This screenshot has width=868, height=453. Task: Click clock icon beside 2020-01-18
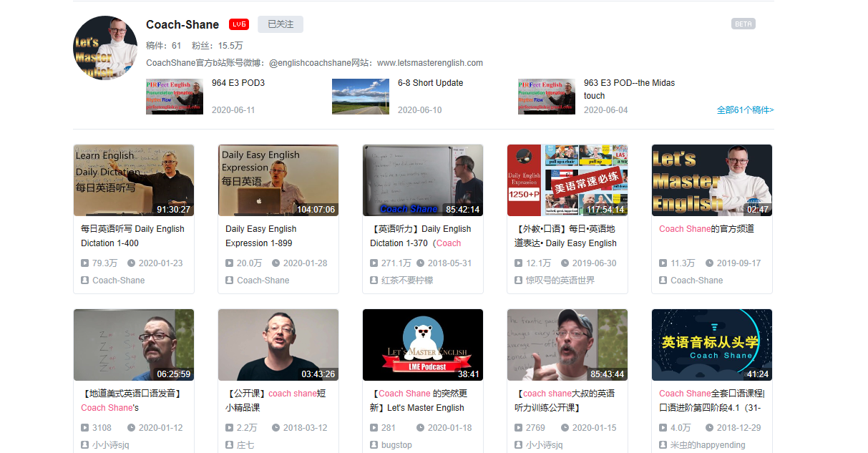point(420,428)
